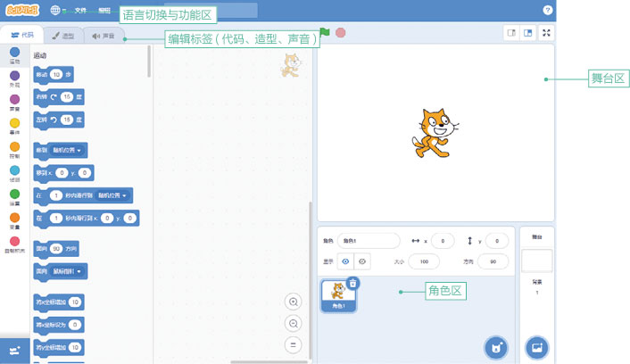Image resolution: width=630 pixels, height=364 pixels.
Task: Select the magenta 声音 sound category
Action: pyautogui.click(x=14, y=99)
